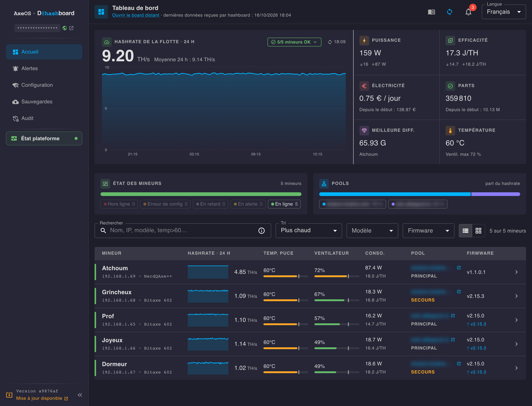Image resolution: width=532 pixels, height=406 pixels.
Task: Click the refresh sync icon in header
Action: [x=449, y=12]
